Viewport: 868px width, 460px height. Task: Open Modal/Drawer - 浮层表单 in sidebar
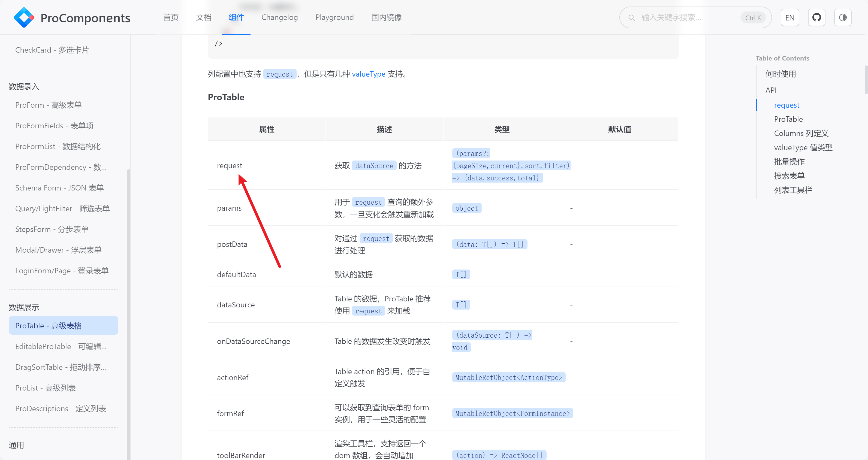pyautogui.click(x=63, y=250)
